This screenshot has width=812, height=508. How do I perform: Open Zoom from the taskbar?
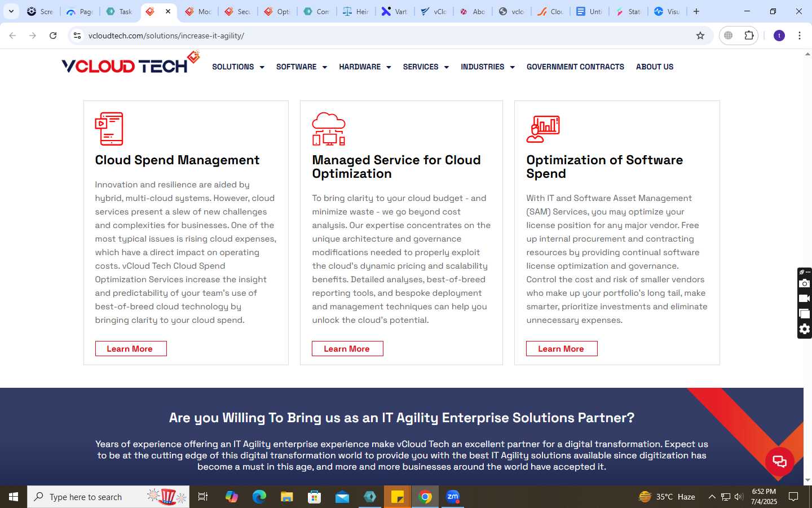coord(453,497)
